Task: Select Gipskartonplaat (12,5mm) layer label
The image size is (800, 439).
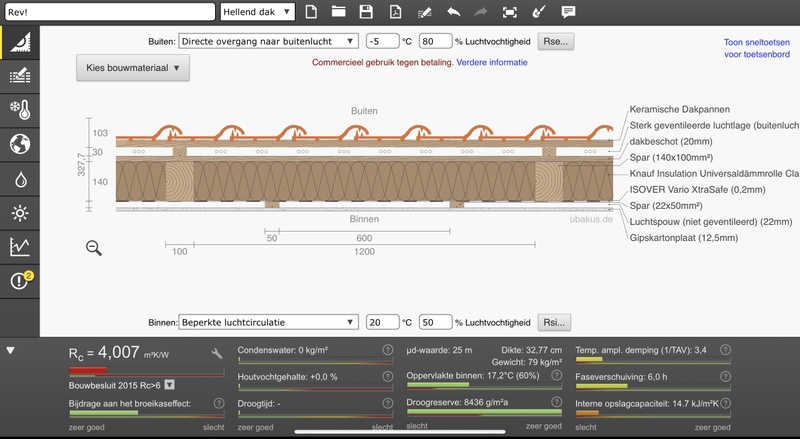Action: click(x=684, y=237)
